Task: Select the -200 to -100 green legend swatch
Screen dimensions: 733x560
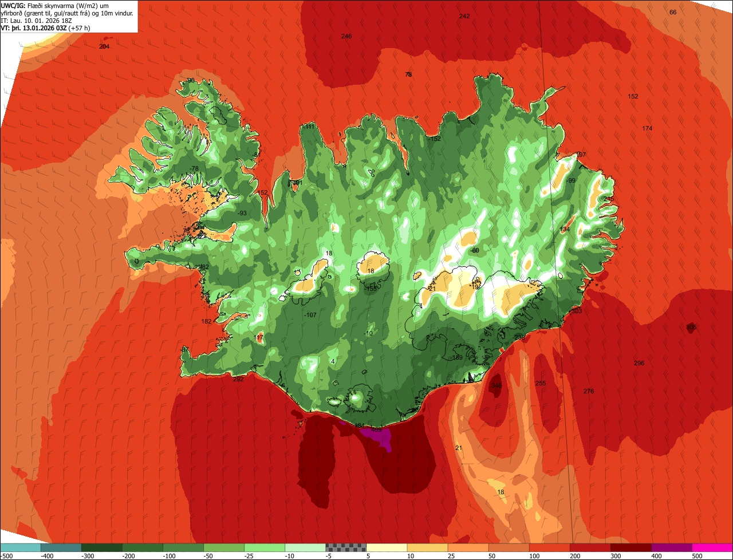Action: tap(142, 547)
